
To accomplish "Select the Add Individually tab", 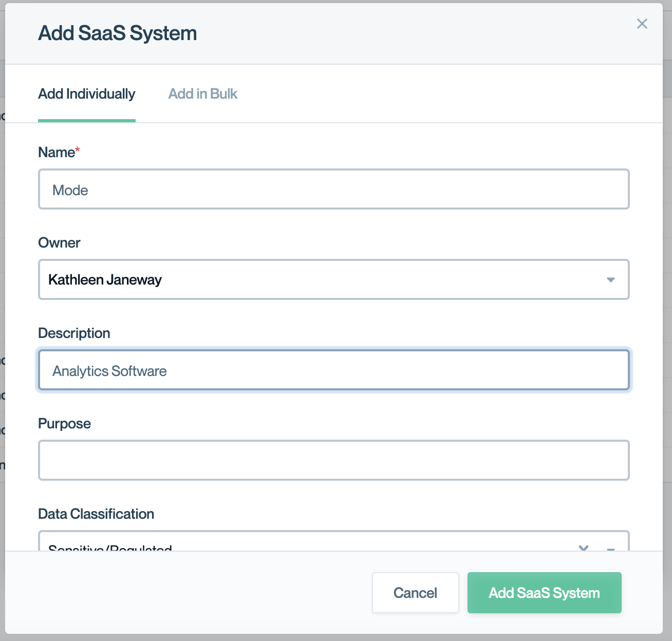I will pos(86,94).
